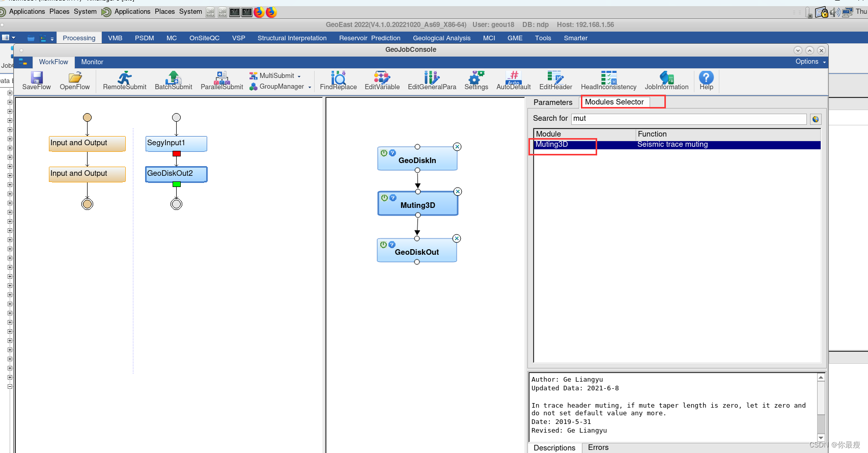Image resolution: width=868 pixels, height=453 pixels.
Task: Click the green status square below GeoDiskOut2
Action: pos(177,184)
